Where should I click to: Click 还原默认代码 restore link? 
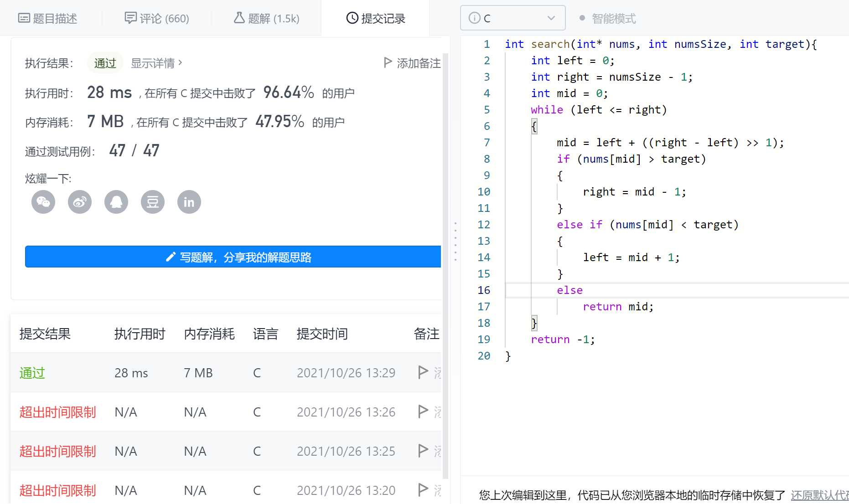coord(820,495)
